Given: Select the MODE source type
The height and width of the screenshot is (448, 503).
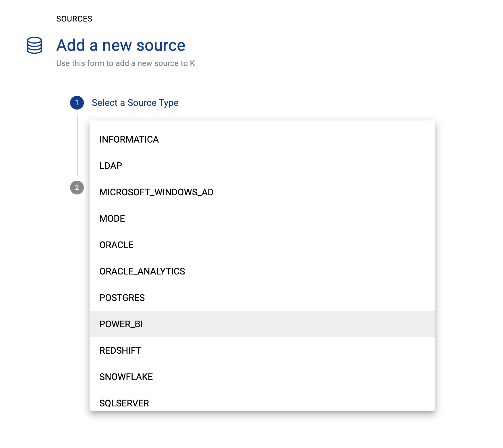Looking at the screenshot, I should pyautogui.click(x=112, y=219).
